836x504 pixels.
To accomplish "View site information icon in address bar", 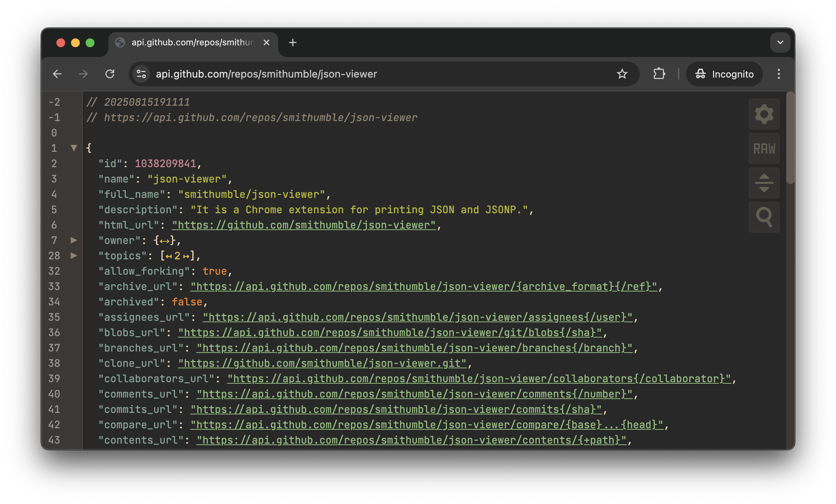I will 141,74.
